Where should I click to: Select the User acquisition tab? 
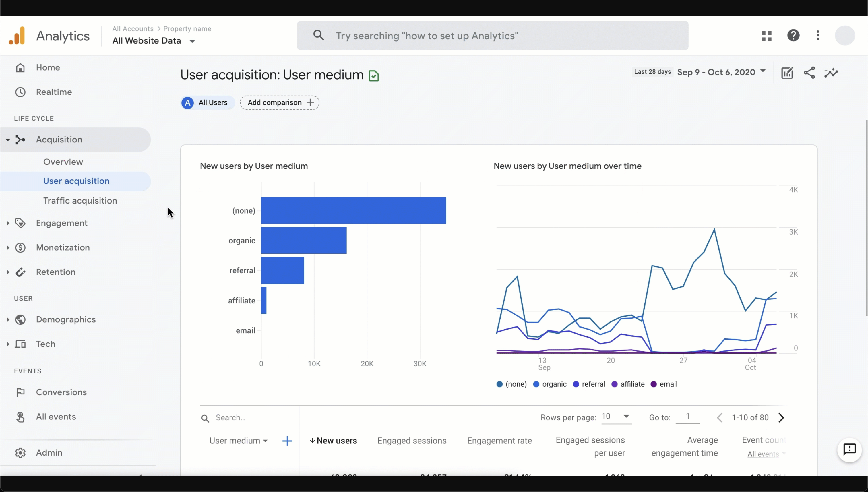coord(76,181)
